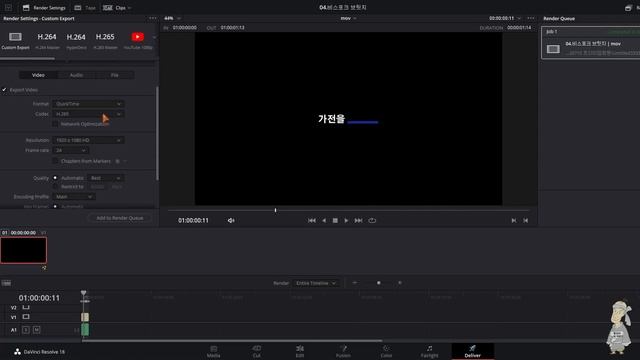This screenshot has height=360, width=640.
Task: Go to the In point marker button
Action: (514, 220)
